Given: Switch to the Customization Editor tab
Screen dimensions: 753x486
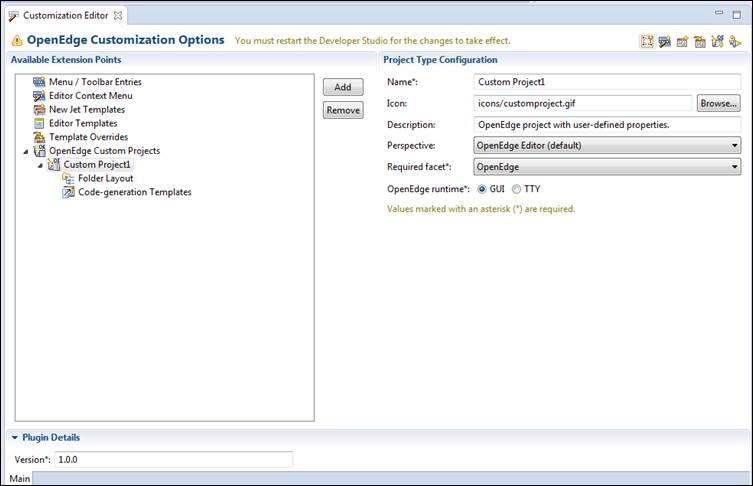Looking at the screenshot, I should [x=66, y=15].
